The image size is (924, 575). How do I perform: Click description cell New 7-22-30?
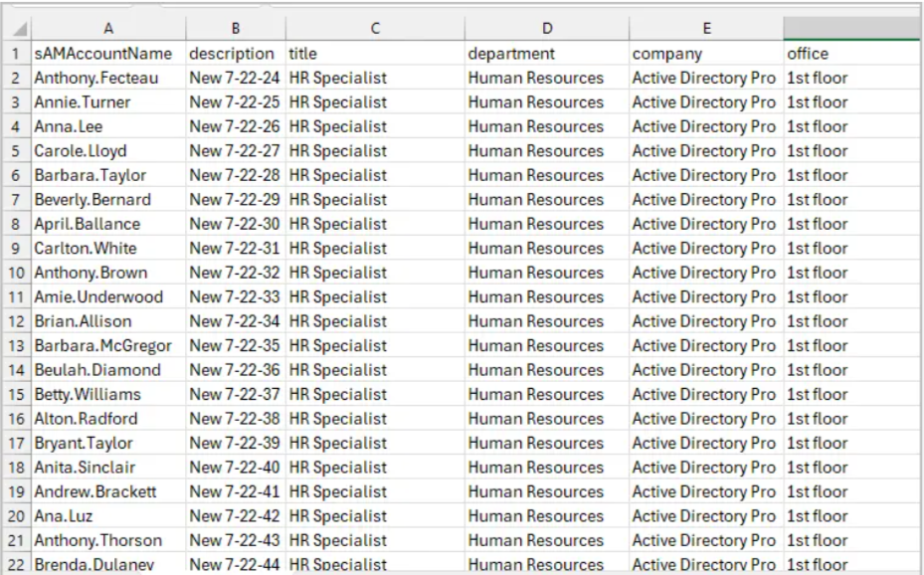(236, 224)
